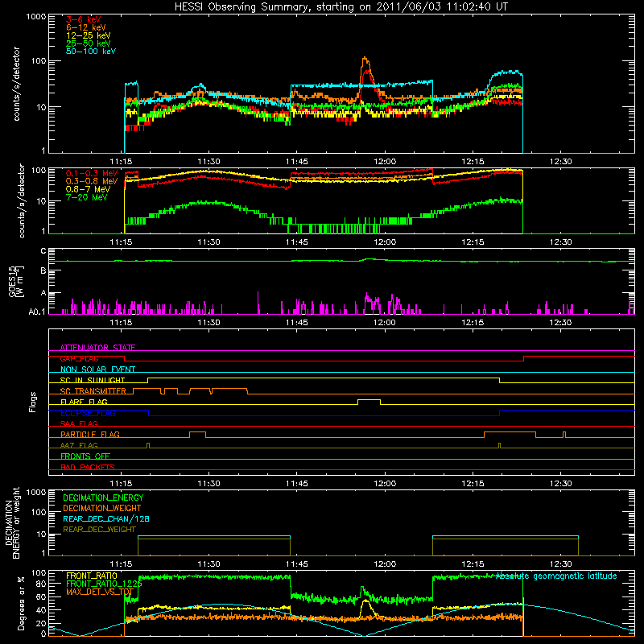Select the FLARE_FLAG label

point(84,402)
